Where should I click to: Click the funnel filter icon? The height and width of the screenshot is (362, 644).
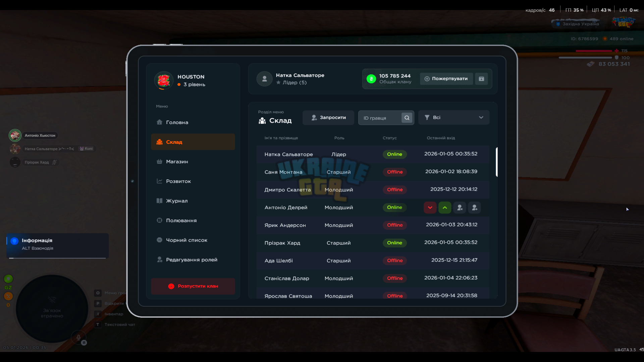427,117
